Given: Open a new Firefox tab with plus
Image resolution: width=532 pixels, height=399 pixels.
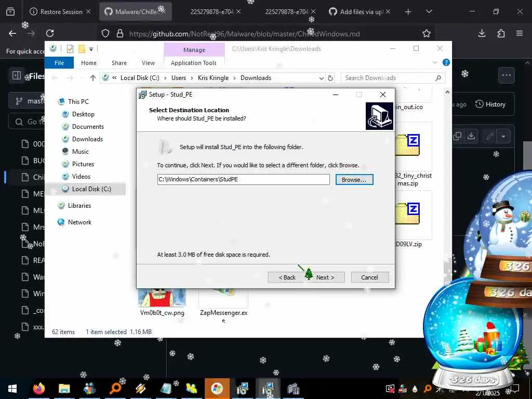Looking at the screenshot, I should coord(408,11).
